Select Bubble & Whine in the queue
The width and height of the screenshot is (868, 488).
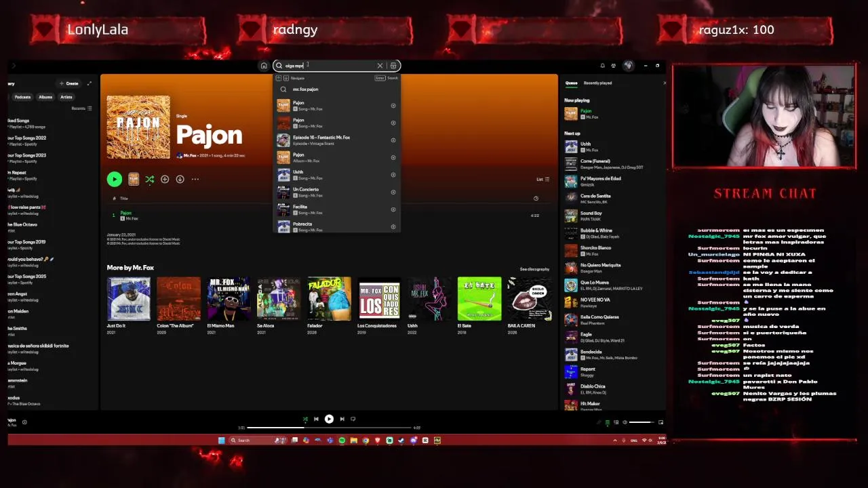click(x=614, y=233)
